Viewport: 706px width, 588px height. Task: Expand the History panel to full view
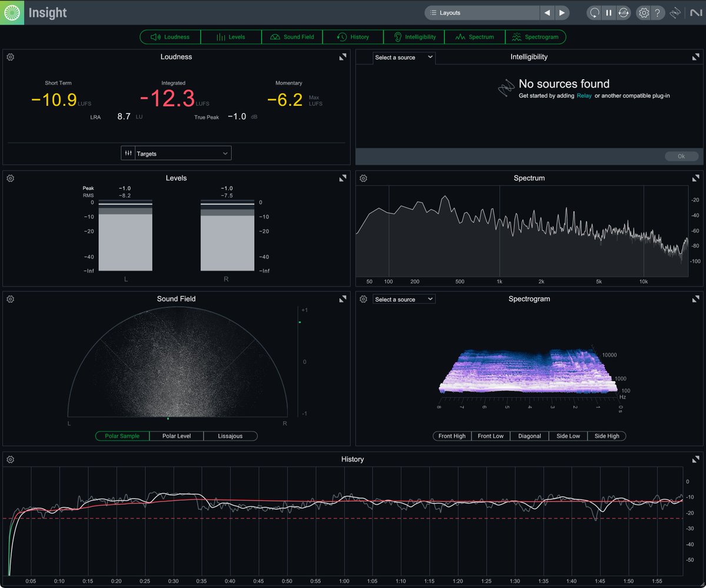tap(696, 460)
